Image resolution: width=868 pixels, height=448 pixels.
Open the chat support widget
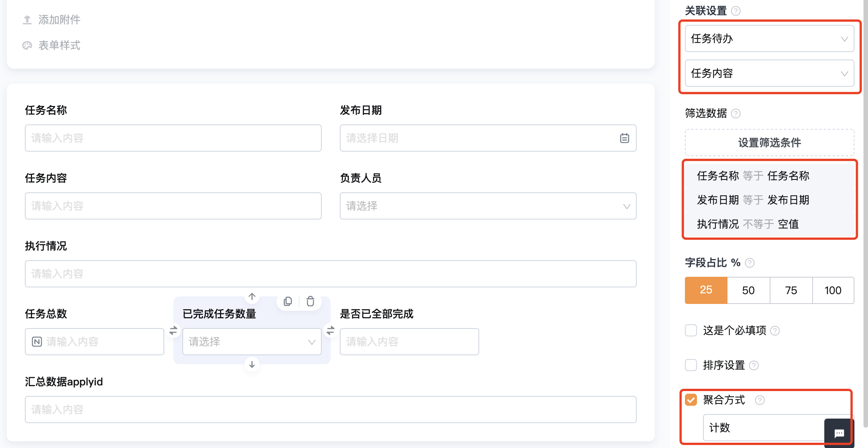click(x=839, y=433)
